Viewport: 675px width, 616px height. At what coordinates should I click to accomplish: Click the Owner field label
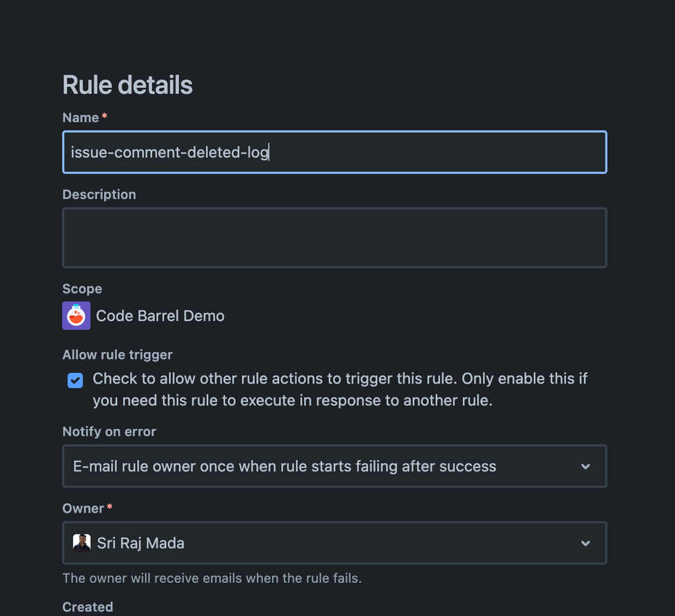coord(83,509)
